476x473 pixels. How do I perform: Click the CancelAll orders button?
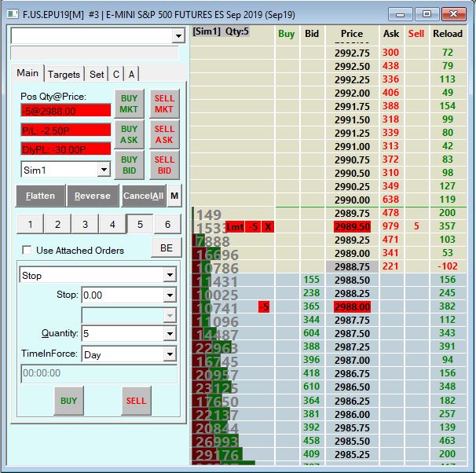143,196
